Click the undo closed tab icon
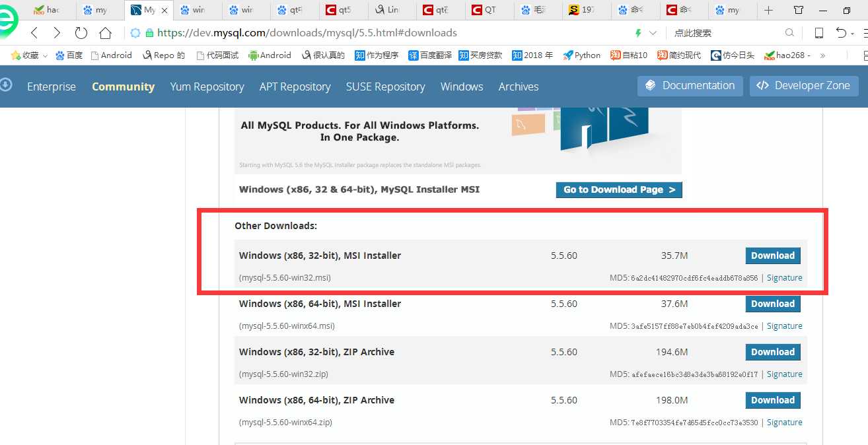This screenshot has height=445, width=868. pyautogui.click(x=841, y=33)
